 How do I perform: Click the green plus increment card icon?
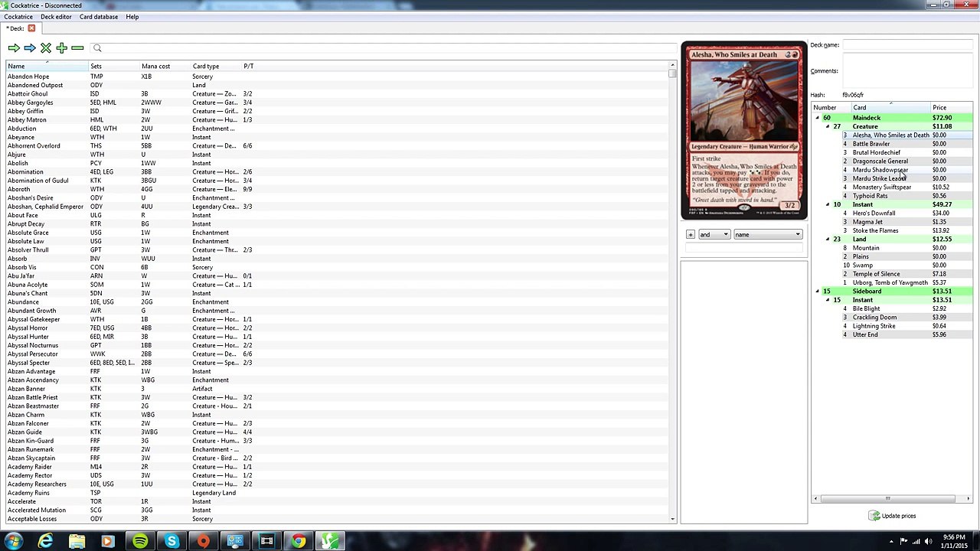point(61,48)
